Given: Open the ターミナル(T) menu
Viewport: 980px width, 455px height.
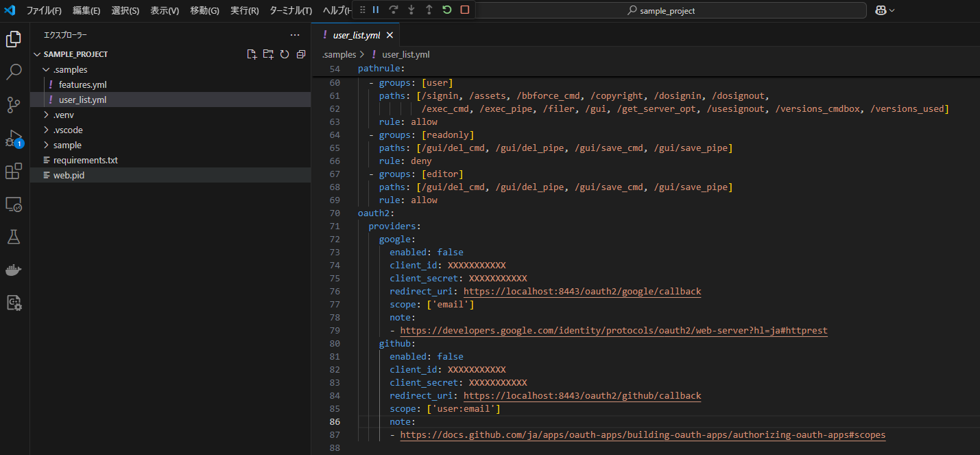Looking at the screenshot, I should [x=291, y=10].
